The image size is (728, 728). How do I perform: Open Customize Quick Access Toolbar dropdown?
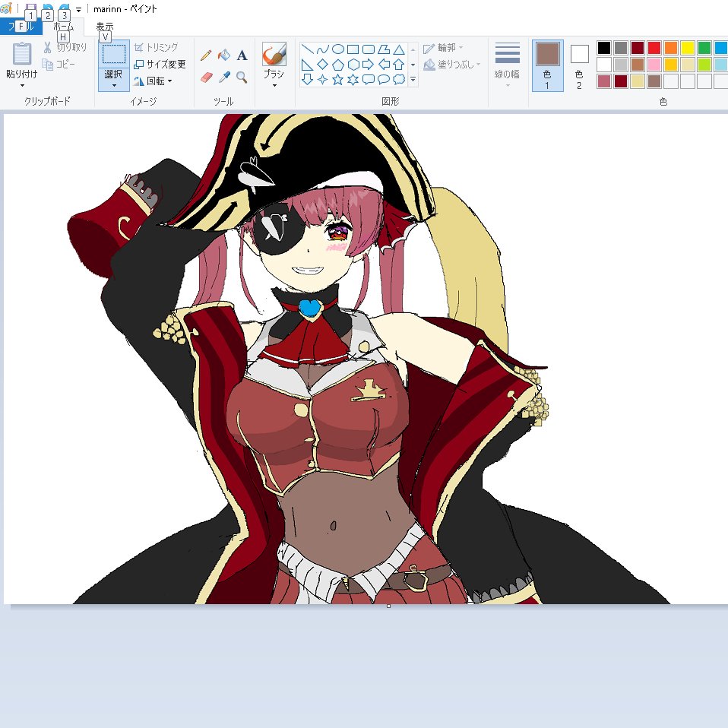pyautogui.click(x=78, y=9)
